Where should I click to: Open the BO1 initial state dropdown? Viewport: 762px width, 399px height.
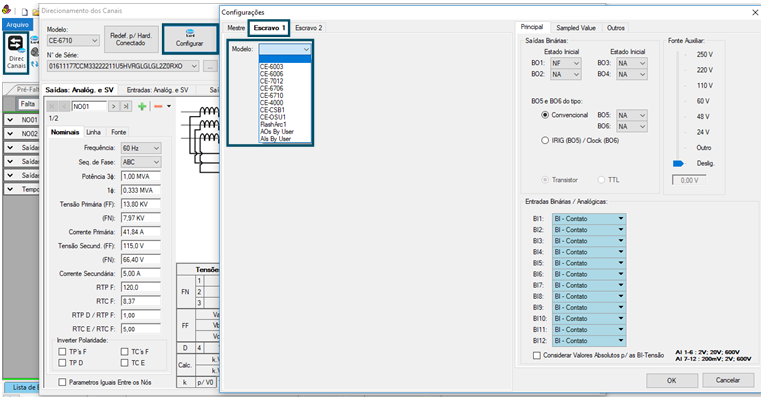tap(566, 64)
